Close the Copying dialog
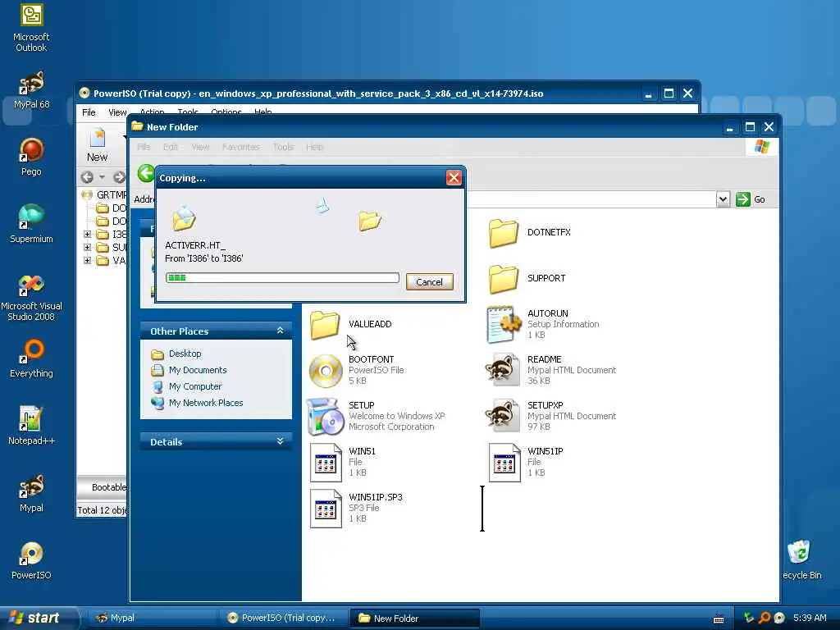The width and height of the screenshot is (840, 630). click(x=454, y=178)
